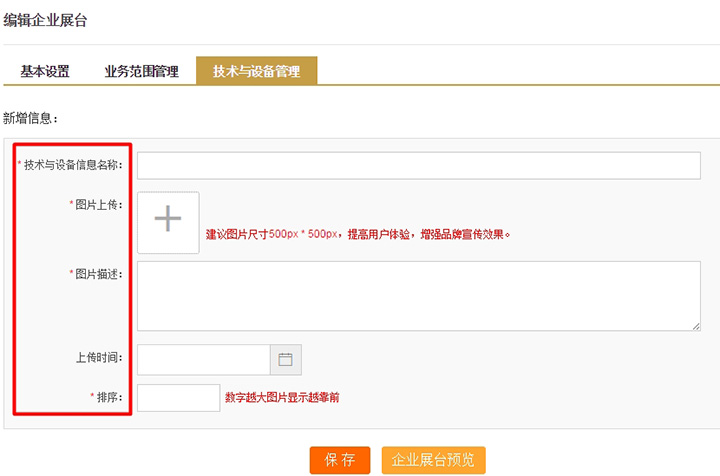Focus the 技术与设备信息名称 text field
The height and width of the screenshot is (476, 720).
point(418,166)
